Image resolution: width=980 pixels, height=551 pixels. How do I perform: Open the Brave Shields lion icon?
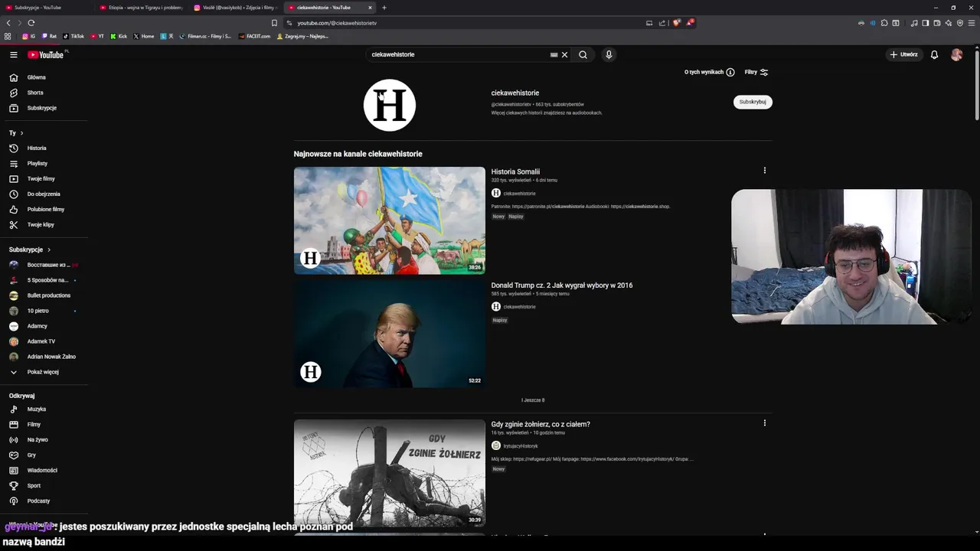coord(676,23)
